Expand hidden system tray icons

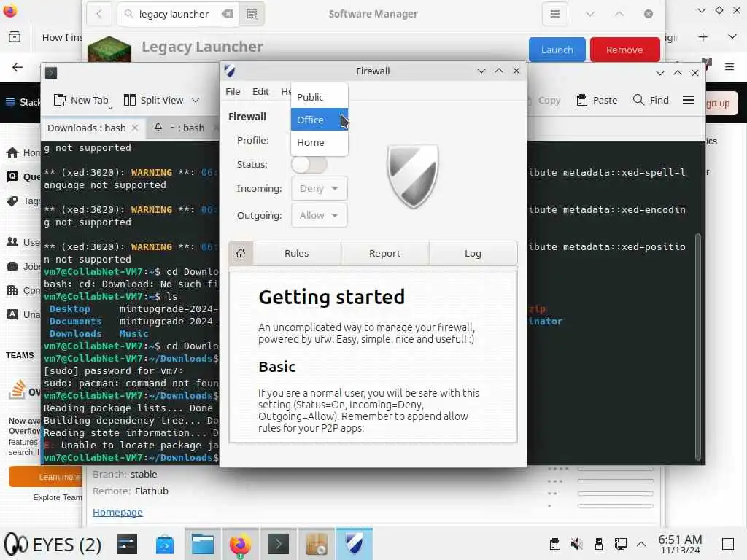pyautogui.click(x=641, y=544)
